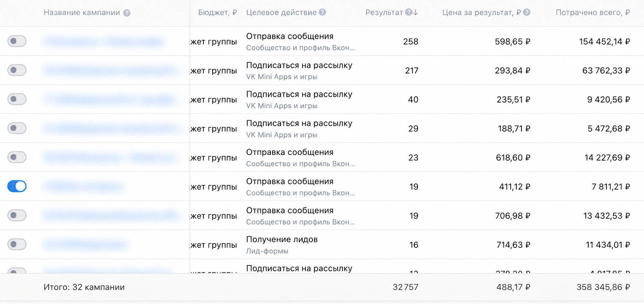
Task: Sort by the Цена за результат, ₽ header
Action: (x=482, y=13)
